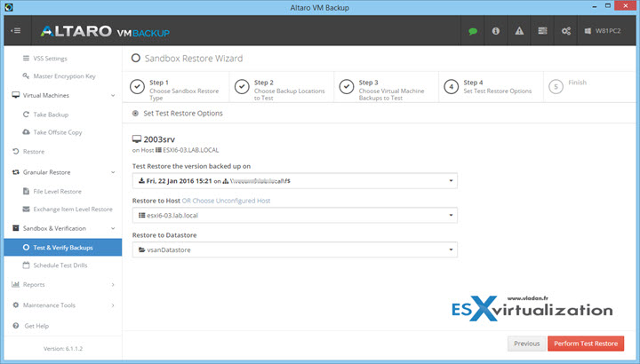Expand the Maintenance Tools section chevron
The image size is (640, 364).
(113, 305)
